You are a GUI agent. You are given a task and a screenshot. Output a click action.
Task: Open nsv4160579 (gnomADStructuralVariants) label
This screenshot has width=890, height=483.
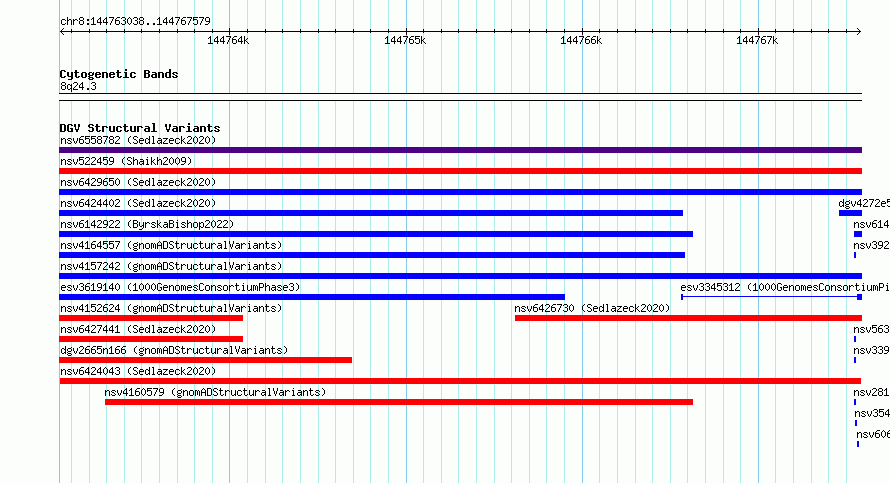point(215,392)
